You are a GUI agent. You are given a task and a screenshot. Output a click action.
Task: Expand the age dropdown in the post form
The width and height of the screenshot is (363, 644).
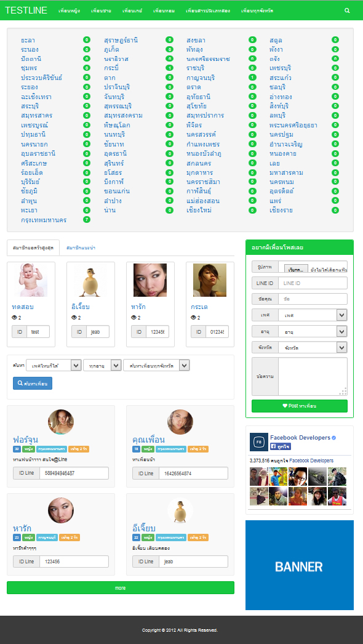coord(313,331)
